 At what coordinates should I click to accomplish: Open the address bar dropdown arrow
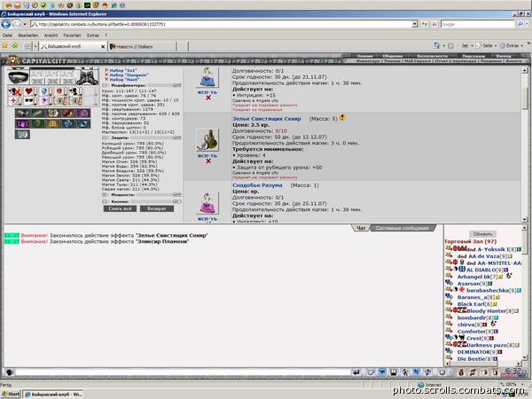point(415,24)
